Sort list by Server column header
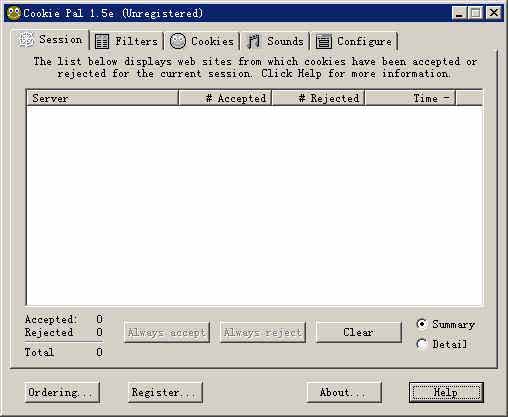This screenshot has width=508, height=417. pos(102,98)
